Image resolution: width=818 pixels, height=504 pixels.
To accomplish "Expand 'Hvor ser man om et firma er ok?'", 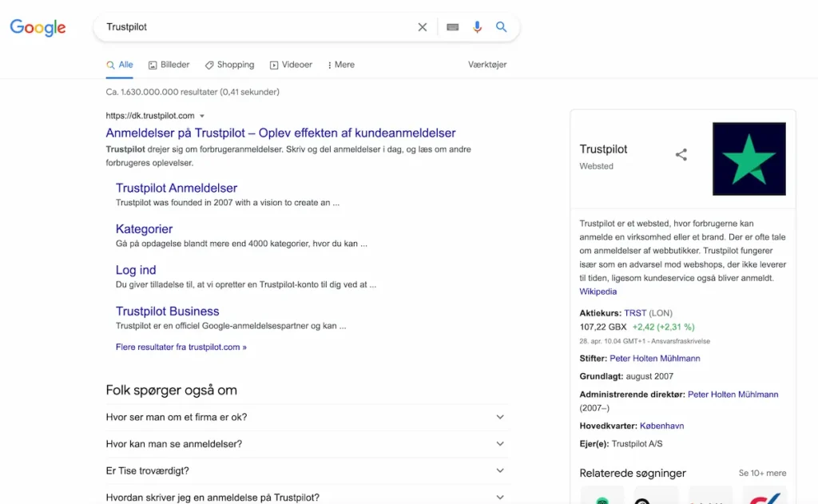I will 307,417.
